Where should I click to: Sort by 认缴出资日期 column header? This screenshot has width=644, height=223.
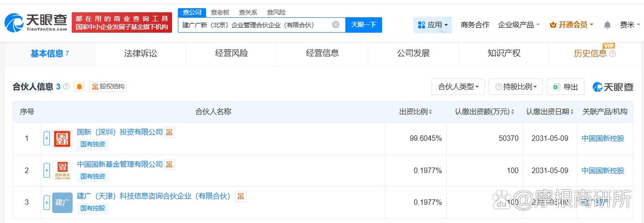point(550,111)
